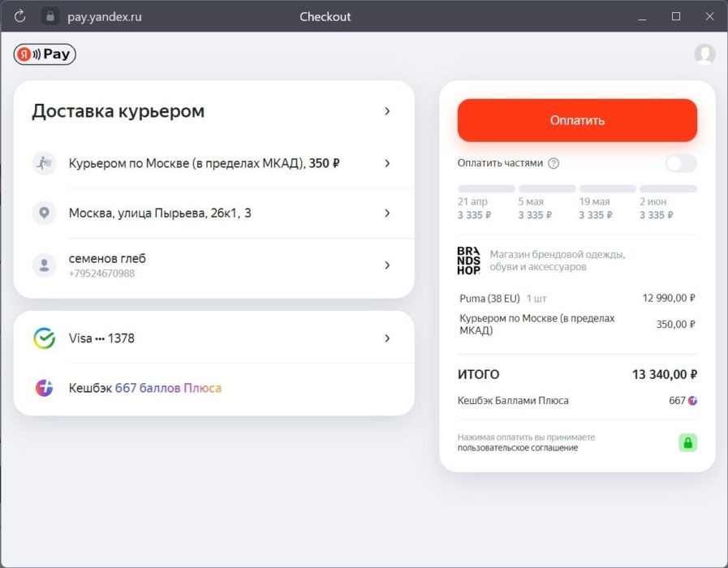Viewport: 728px width, 568px height.
Task: Click the 21 апр installment progress bar
Action: 486,188
